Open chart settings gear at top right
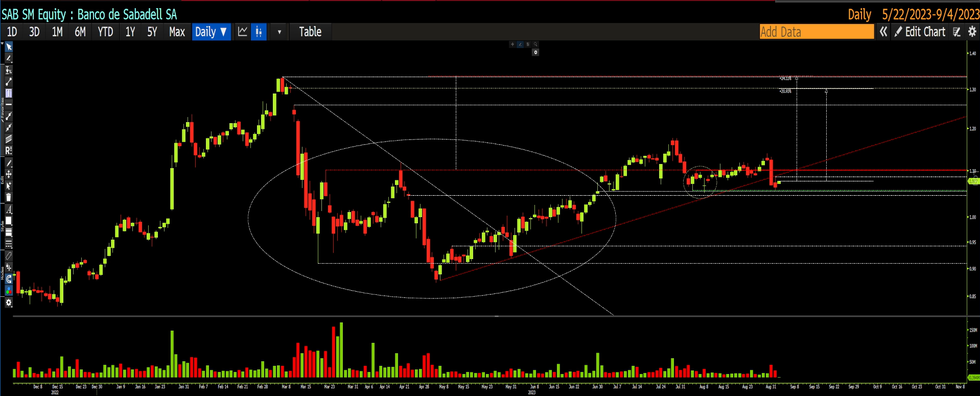Screen dimensions: 980x396 tap(972, 32)
